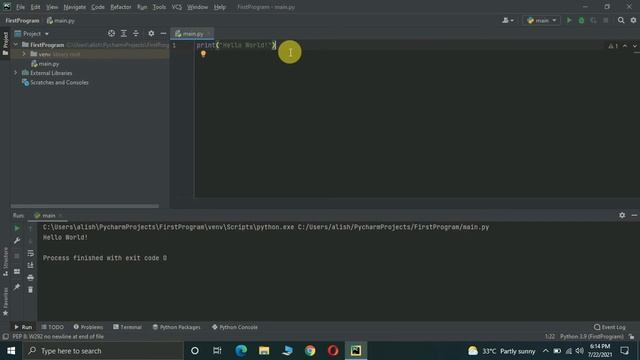Expand External Libraries node
The width and height of the screenshot is (640, 360).
[16, 73]
